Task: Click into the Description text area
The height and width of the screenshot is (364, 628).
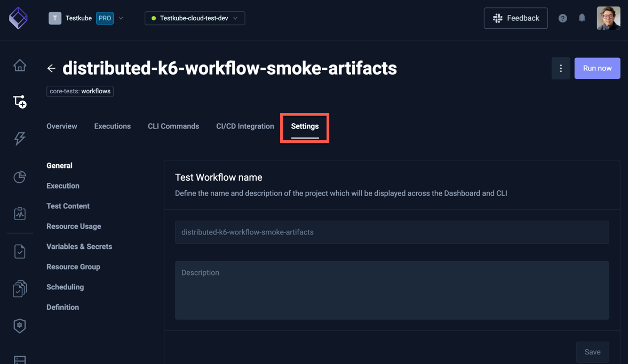Action: 392,290
